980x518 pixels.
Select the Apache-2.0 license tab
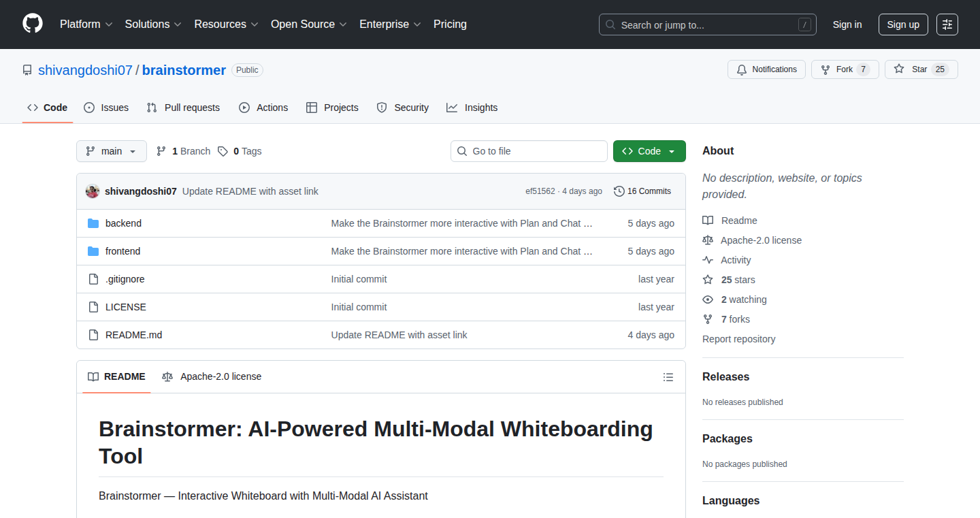[212, 376]
